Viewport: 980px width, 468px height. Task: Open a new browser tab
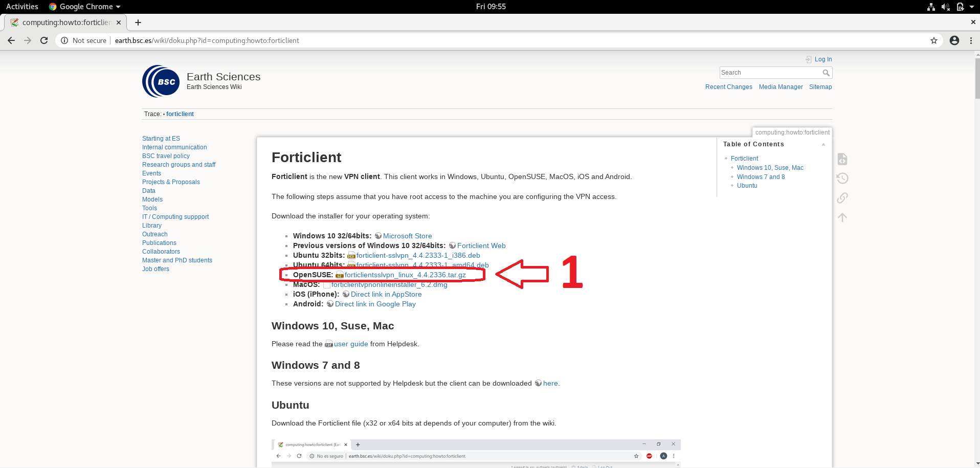(x=138, y=23)
